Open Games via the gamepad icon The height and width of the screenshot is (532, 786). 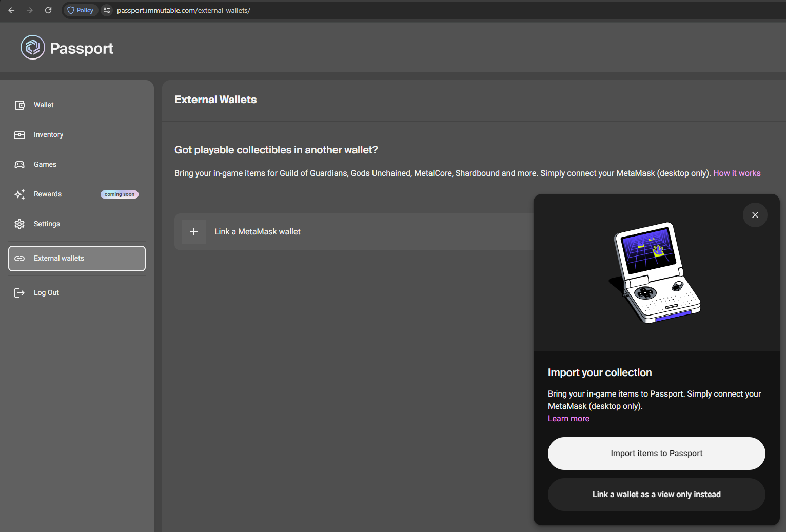pos(19,164)
